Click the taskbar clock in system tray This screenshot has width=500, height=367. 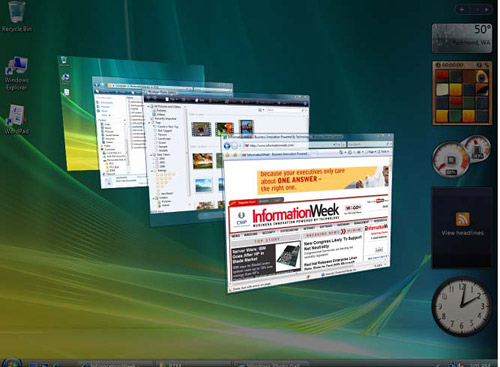click(x=480, y=365)
